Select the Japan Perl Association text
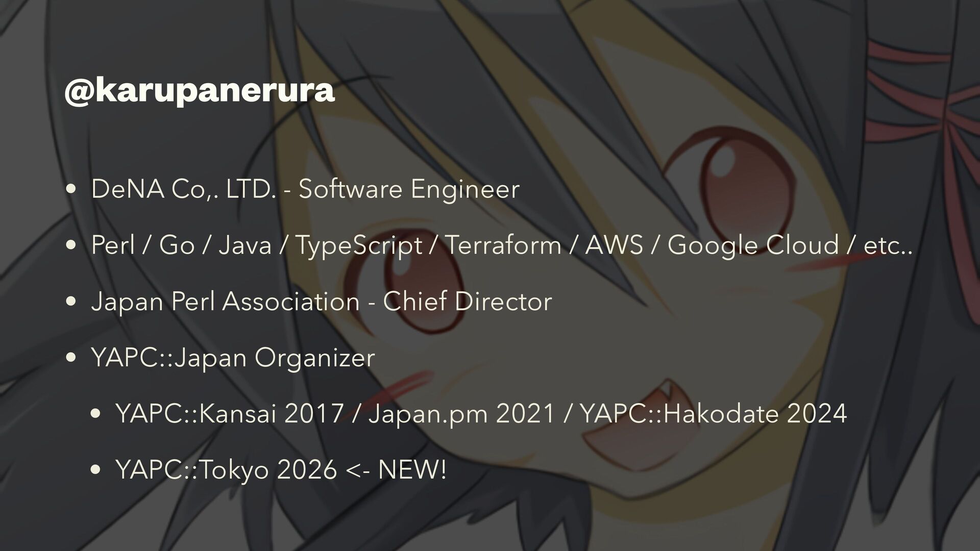 (225, 302)
